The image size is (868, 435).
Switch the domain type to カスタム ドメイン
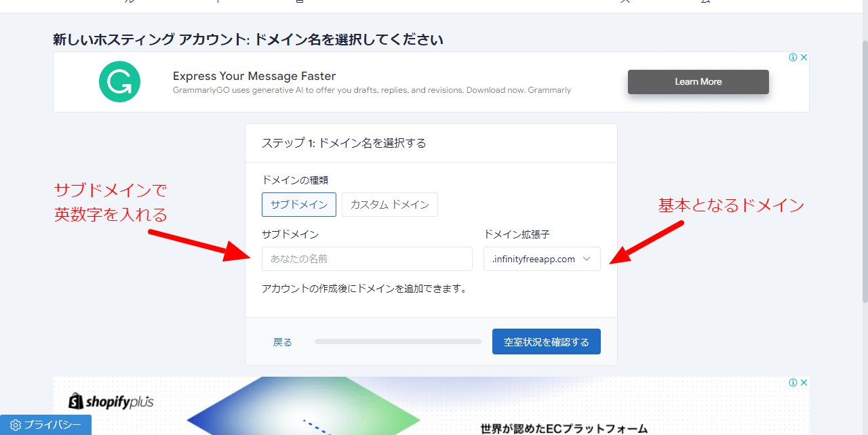(389, 205)
